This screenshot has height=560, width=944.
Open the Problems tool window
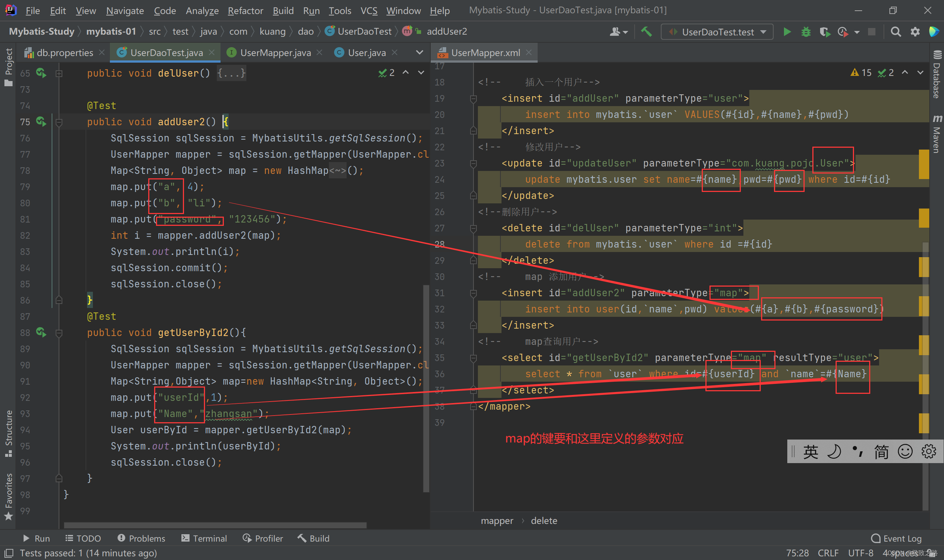pos(141,538)
